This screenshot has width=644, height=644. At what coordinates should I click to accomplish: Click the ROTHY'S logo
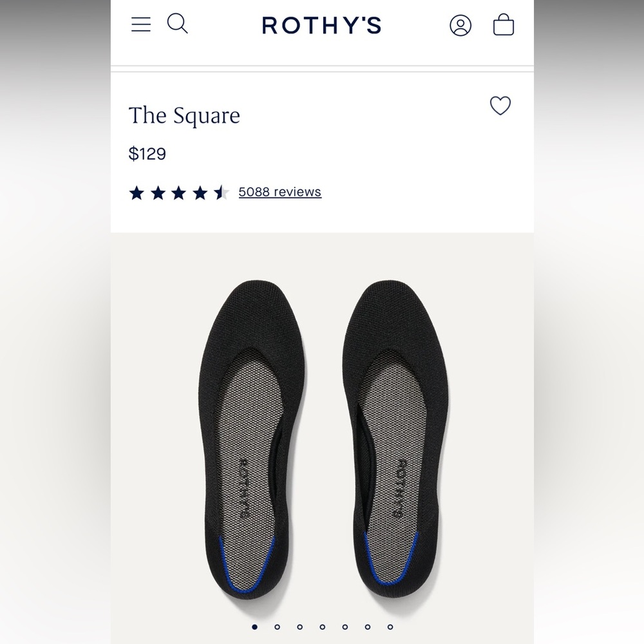coord(321,25)
